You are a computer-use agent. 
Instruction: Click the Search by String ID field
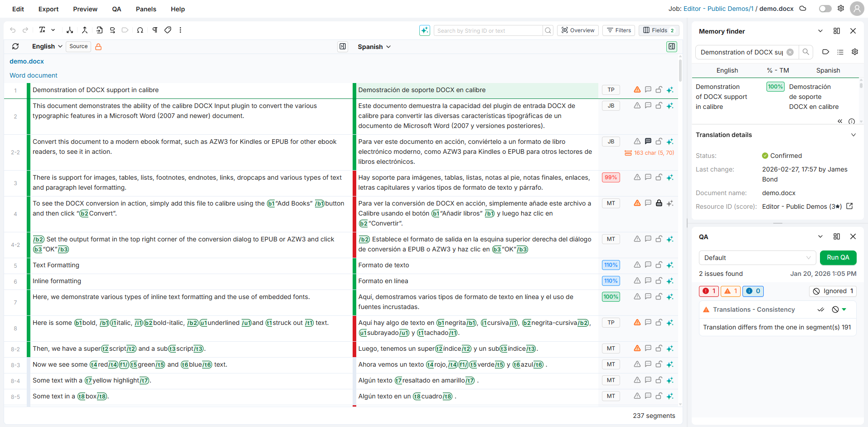(x=488, y=30)
